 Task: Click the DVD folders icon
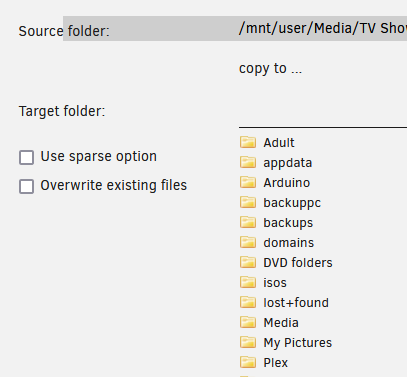(248, 262)
